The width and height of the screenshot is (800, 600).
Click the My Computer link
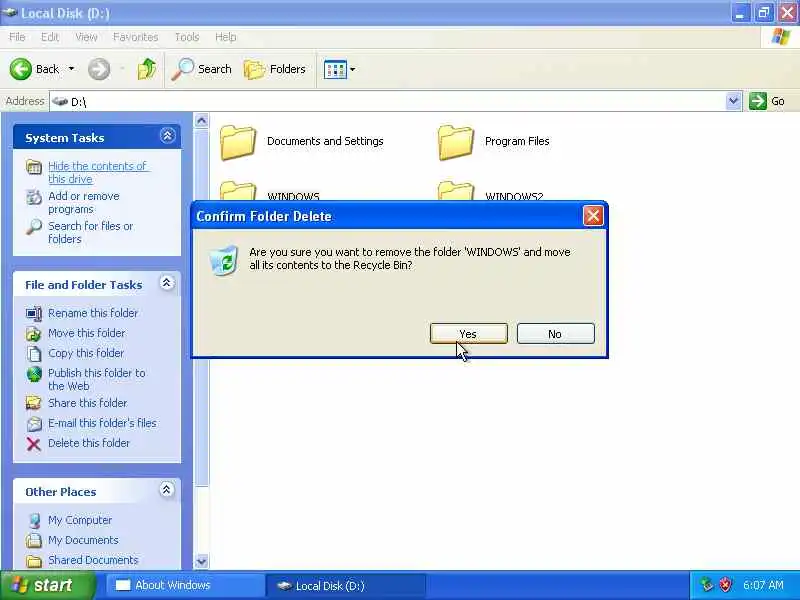[80, 520]
